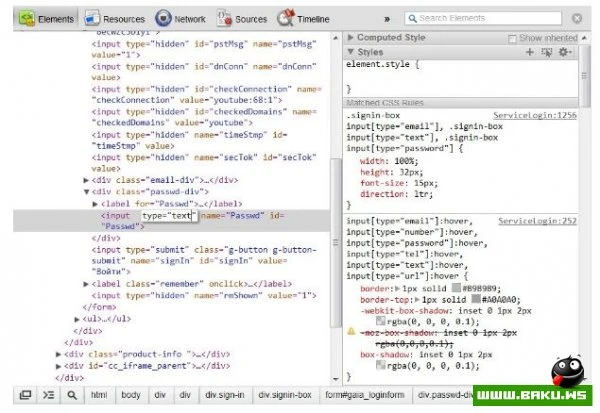Select the closing </form> tag
Image resolution: width=600 pixels, height=413 pixels.
[99, 307]
